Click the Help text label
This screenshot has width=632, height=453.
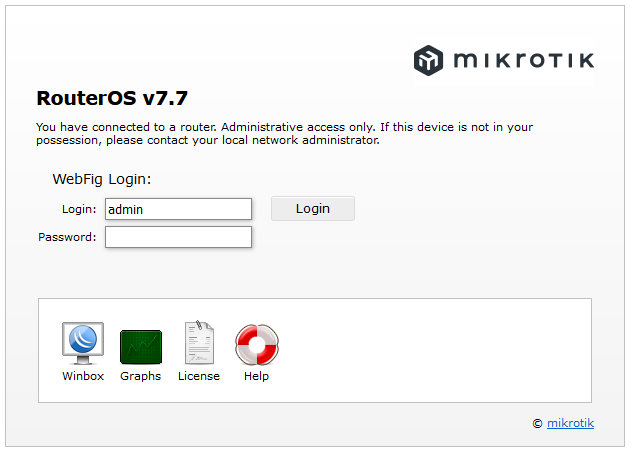256,376
